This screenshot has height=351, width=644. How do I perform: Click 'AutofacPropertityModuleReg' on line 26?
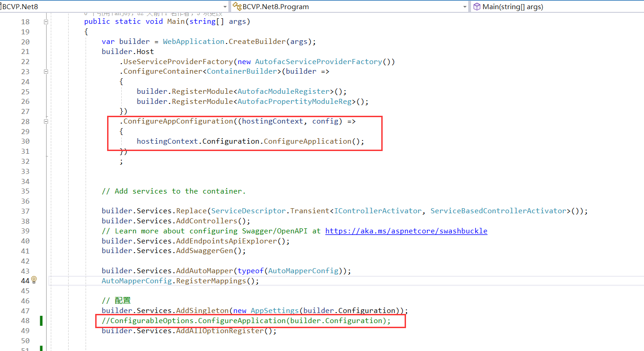pos(294,101)
